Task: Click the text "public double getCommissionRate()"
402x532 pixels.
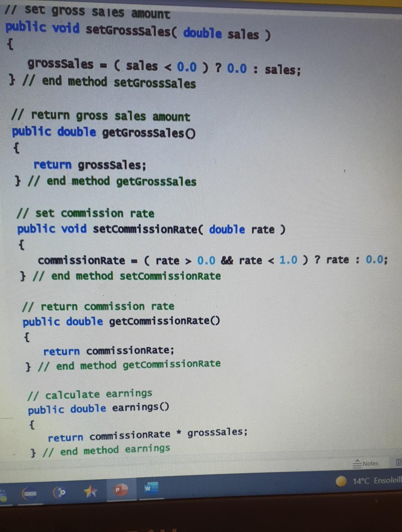Action: [x=121, y=321]
